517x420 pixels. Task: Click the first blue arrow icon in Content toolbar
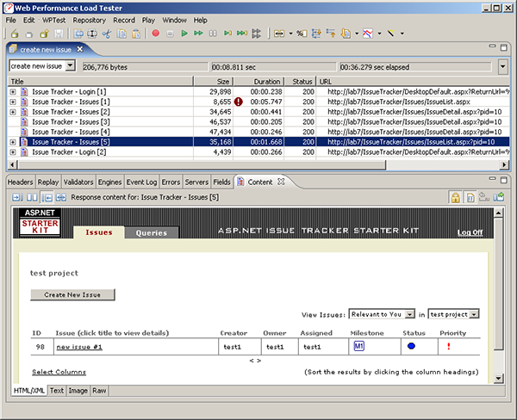[x=17, y=197]
